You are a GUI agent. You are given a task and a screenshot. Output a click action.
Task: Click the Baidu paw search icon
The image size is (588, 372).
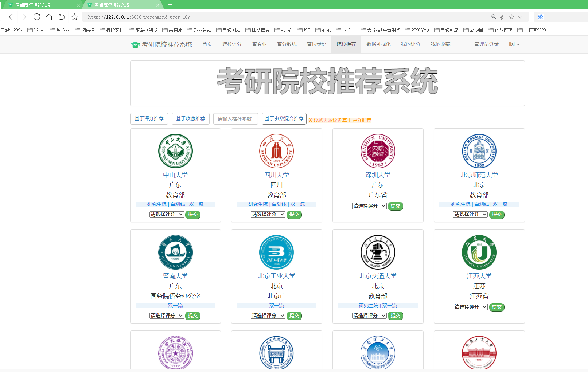pyautogui.click(x=541, y=17)
